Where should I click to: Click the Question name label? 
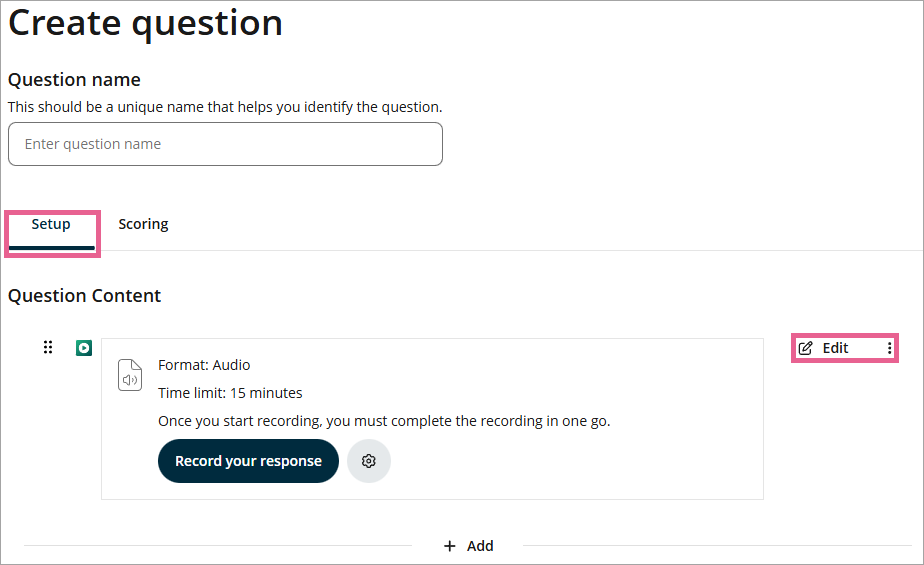(x=74, y=80)
